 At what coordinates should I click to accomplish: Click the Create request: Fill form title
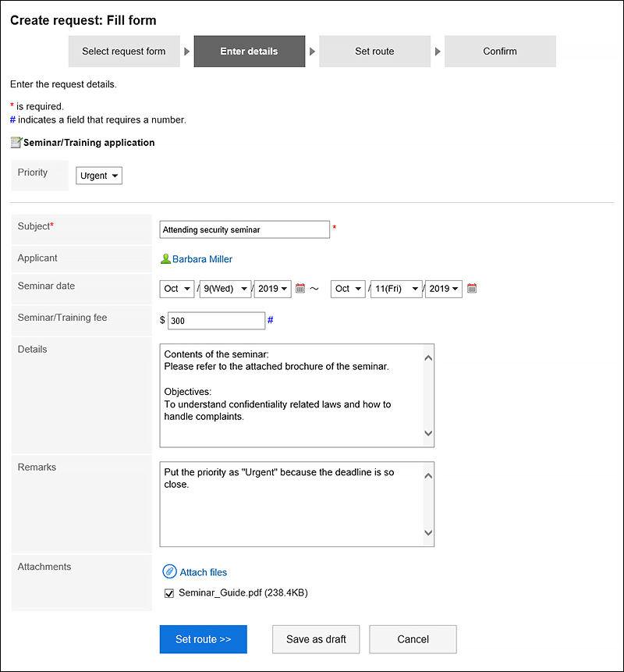tap(83, 20)
